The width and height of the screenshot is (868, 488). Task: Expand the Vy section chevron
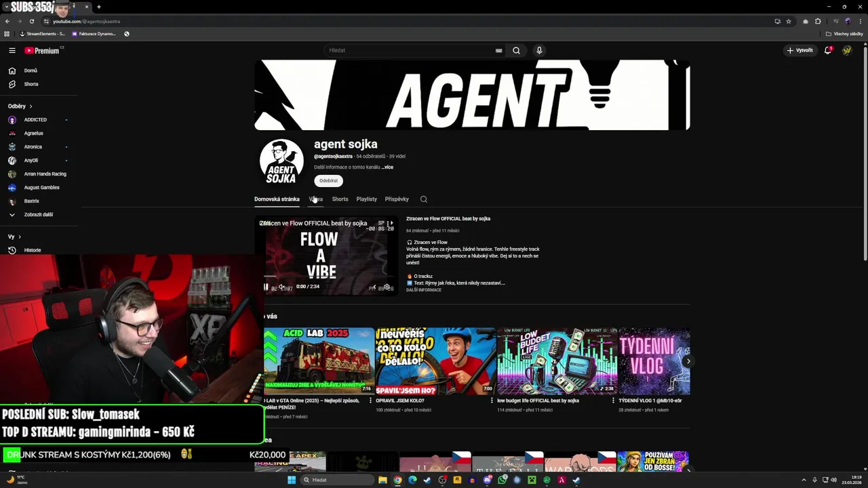(20, 237)
